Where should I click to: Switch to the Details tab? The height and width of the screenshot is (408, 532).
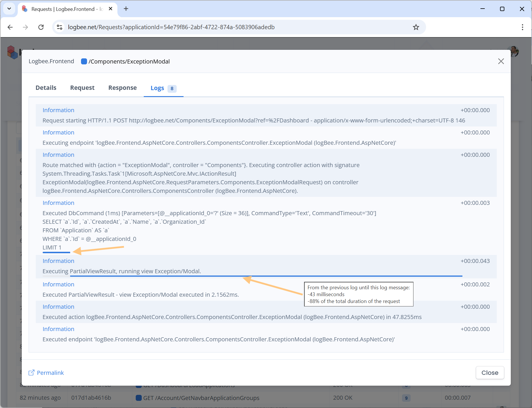(x=46, y=88)
